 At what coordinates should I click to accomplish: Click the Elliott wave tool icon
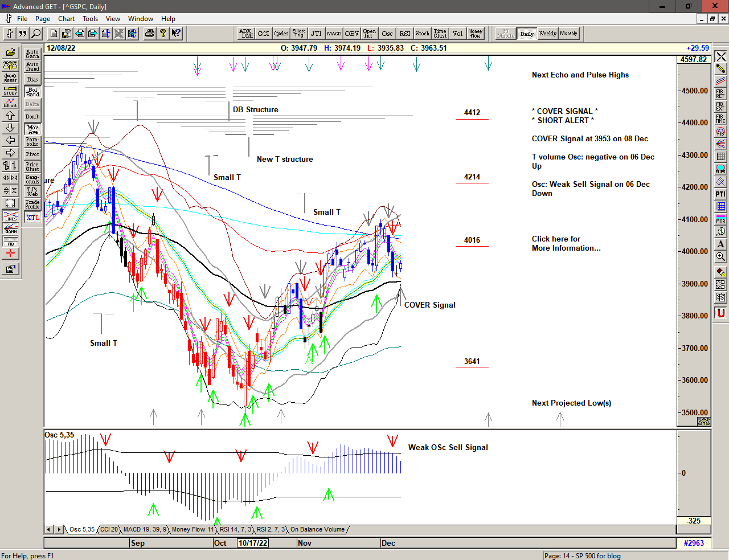click(10, 103)
